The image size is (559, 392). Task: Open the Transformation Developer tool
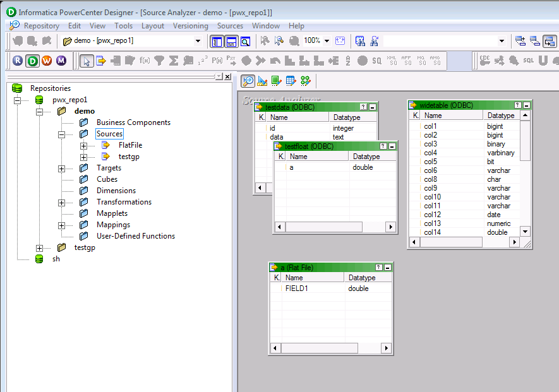[x=276, y=80]
